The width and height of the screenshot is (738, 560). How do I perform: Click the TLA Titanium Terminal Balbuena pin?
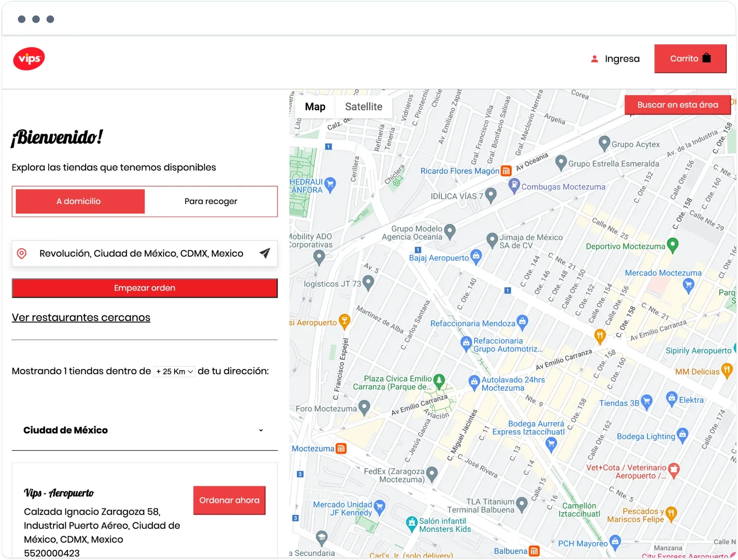pyautogui.click(x=522, y=504)
